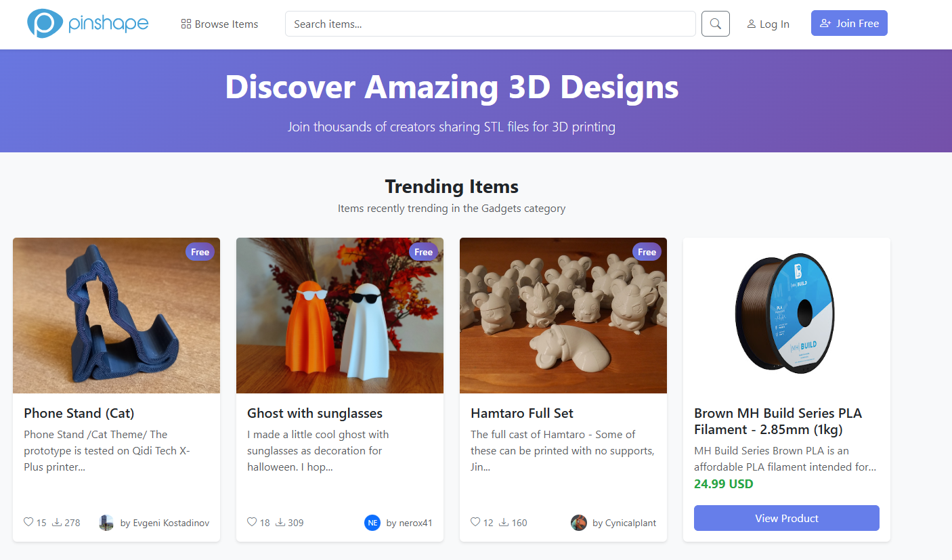Image resolution: width=952 pixels, height=560 pixels.
Task: Open the Phone Stand (Cat) thumbnail image
Action: [x=116, y=316]
